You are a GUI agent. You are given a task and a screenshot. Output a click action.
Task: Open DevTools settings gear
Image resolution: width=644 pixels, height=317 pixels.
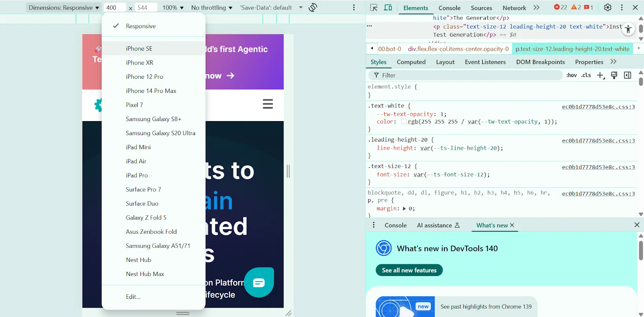608,7
